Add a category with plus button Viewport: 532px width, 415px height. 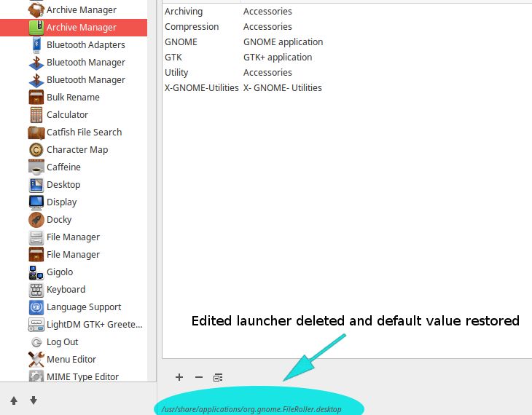coord(179,377)
